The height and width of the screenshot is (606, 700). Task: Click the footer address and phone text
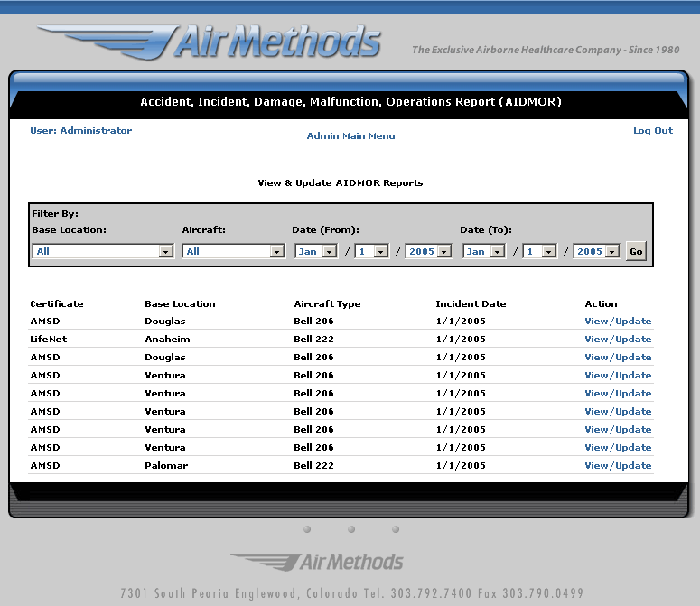coord(351,593)
